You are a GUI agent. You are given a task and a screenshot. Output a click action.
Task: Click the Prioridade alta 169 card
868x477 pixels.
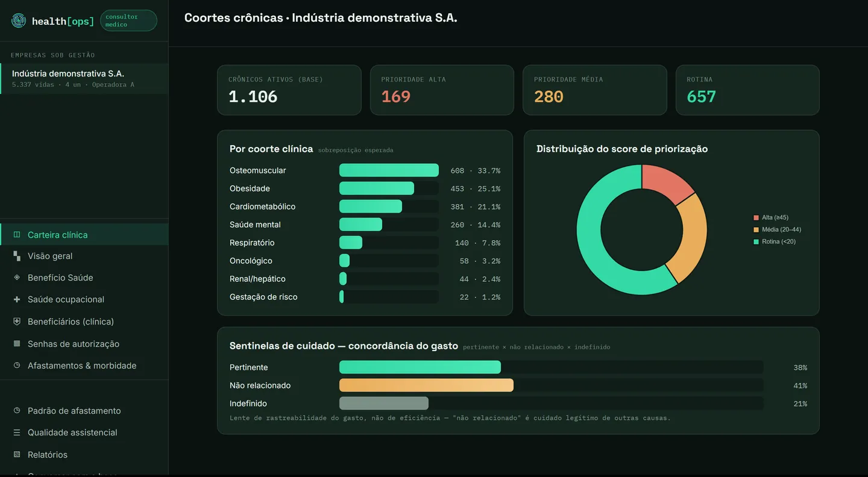[442, 90]
